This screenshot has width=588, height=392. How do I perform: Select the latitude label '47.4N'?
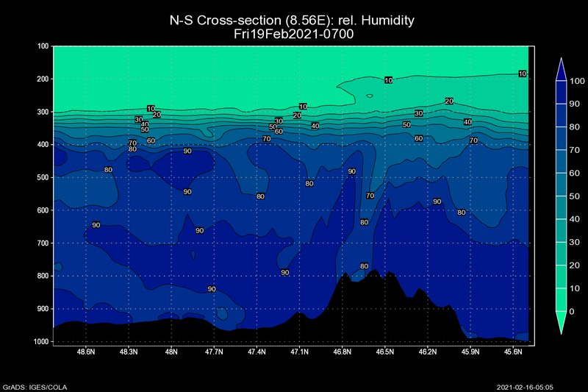click(257, 352)
